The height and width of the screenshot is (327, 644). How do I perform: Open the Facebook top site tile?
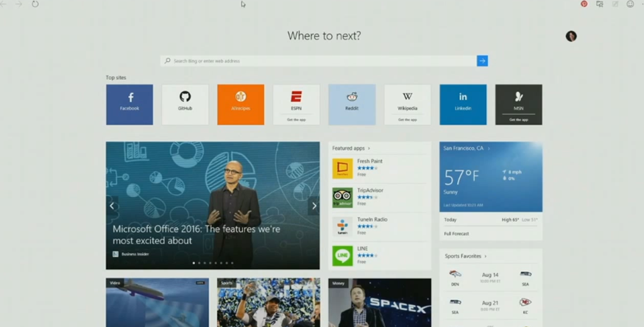(x=130, y=105)
